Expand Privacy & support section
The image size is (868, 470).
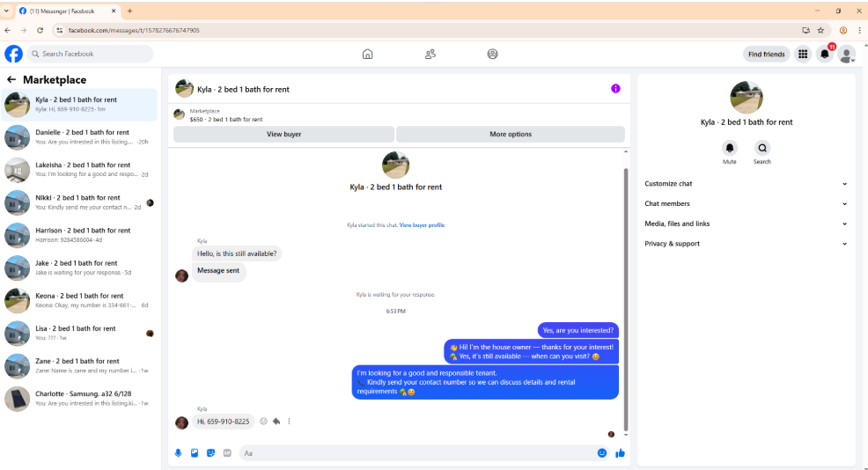pos(746,244)
